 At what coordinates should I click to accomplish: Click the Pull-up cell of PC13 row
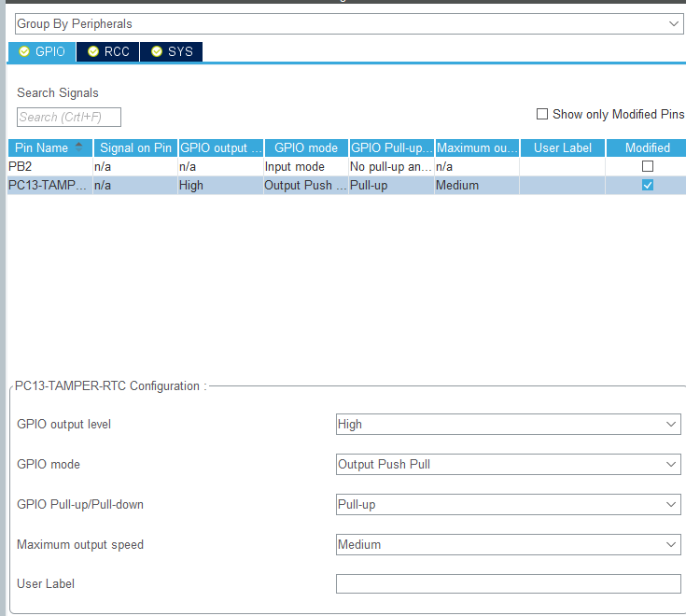pos(391,185)
